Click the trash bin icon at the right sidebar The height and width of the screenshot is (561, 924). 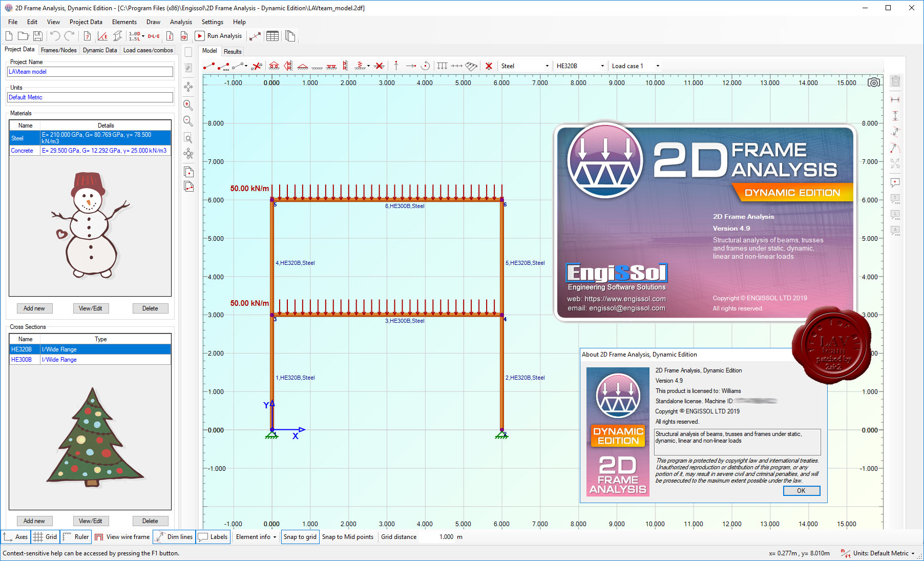[895, 81]
